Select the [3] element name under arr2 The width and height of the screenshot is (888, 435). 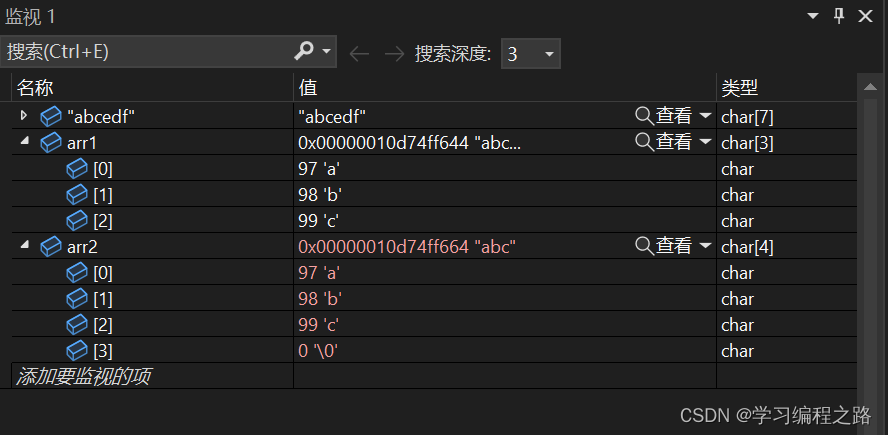pos(103,352)
